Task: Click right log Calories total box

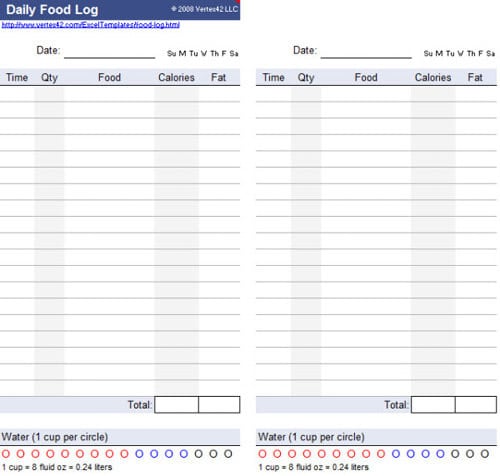Action: (x=433, y=404)
